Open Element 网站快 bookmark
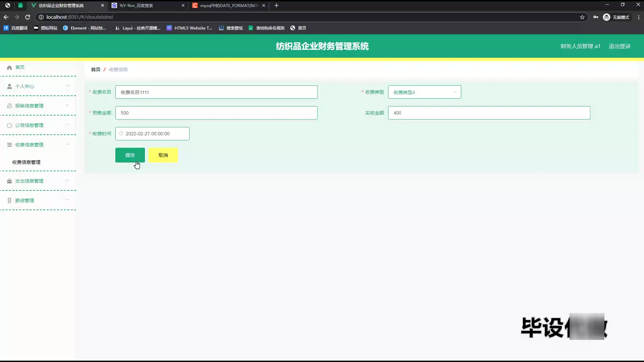 pos(85,28)
